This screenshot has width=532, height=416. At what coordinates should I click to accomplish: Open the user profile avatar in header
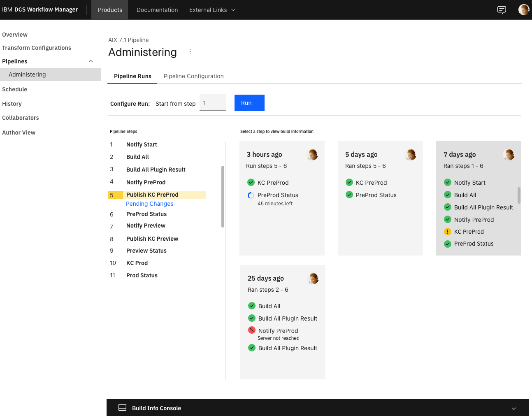point(524,10)
